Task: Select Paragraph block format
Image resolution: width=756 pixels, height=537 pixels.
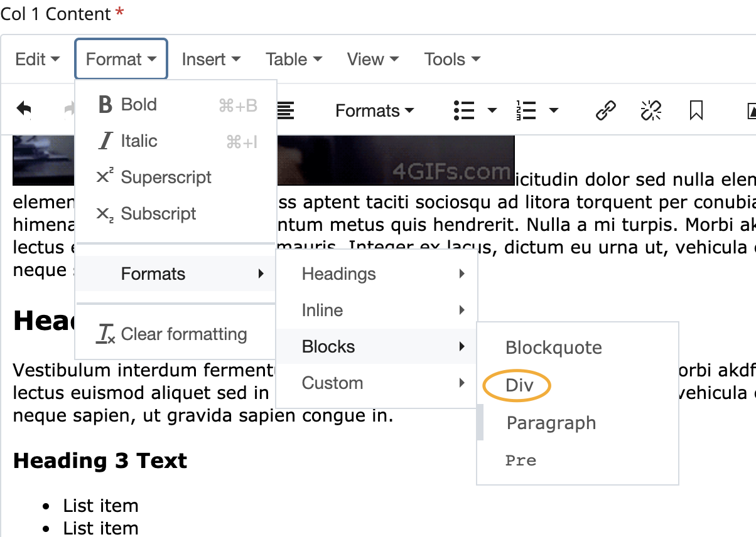Action: [578, 423]
